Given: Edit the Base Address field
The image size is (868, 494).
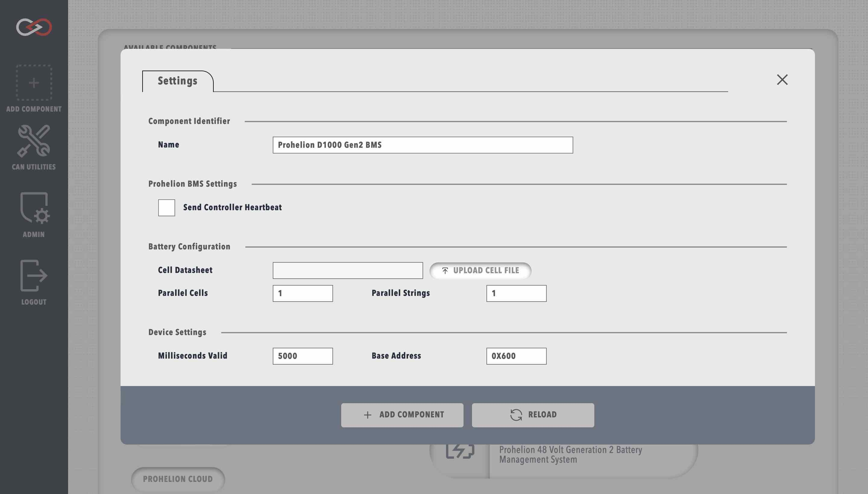Looking at the screenshot, I should (x=516, y=356).
